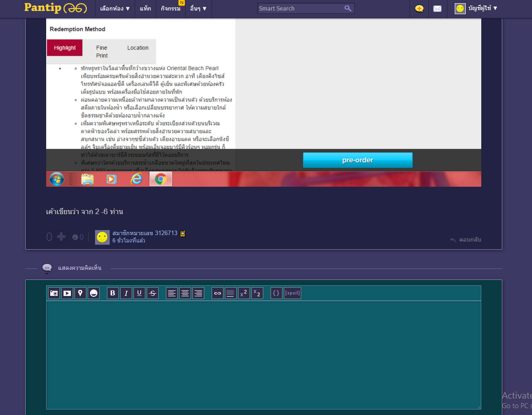Select the Fine Print tab
The width and height of the screenshot is (532, 415).
102,52
